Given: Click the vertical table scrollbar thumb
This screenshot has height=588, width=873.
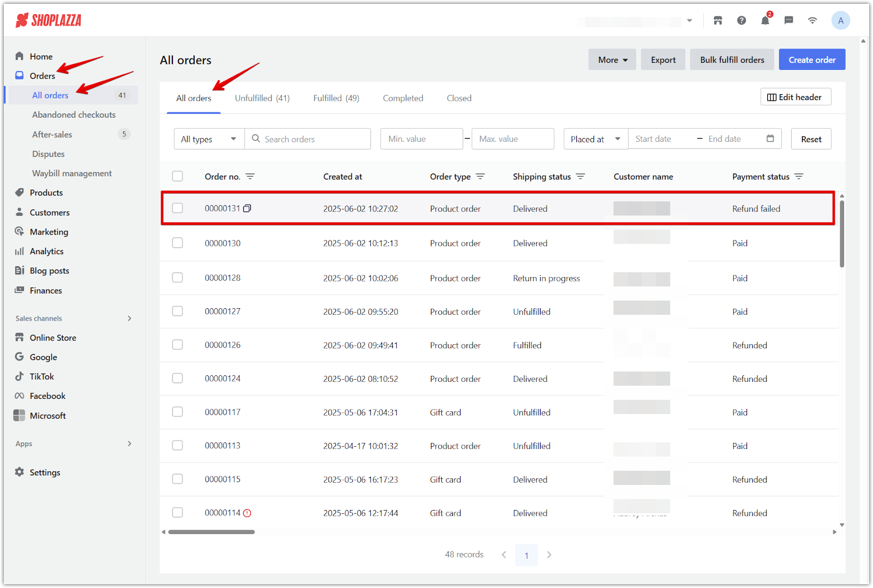Looking at the screenshot, I should [842, 233].
